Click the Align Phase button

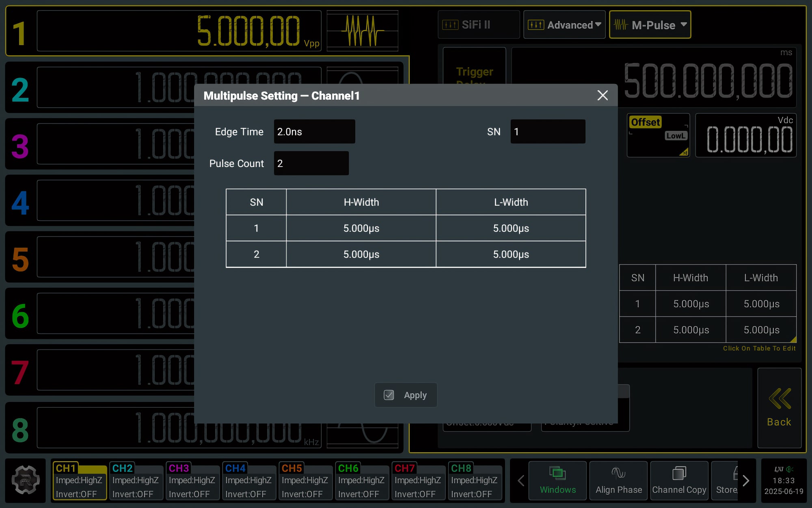(x=618, y=480)
